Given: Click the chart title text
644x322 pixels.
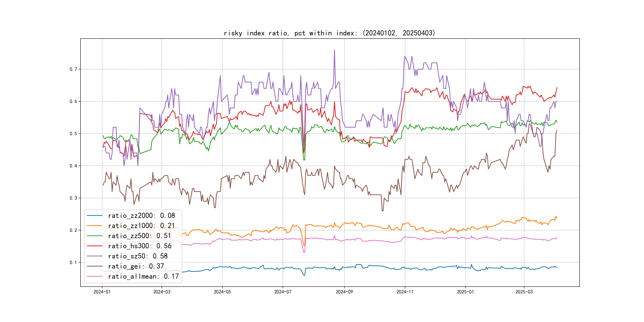Looking at the screenshot, I should coord(329,33).
